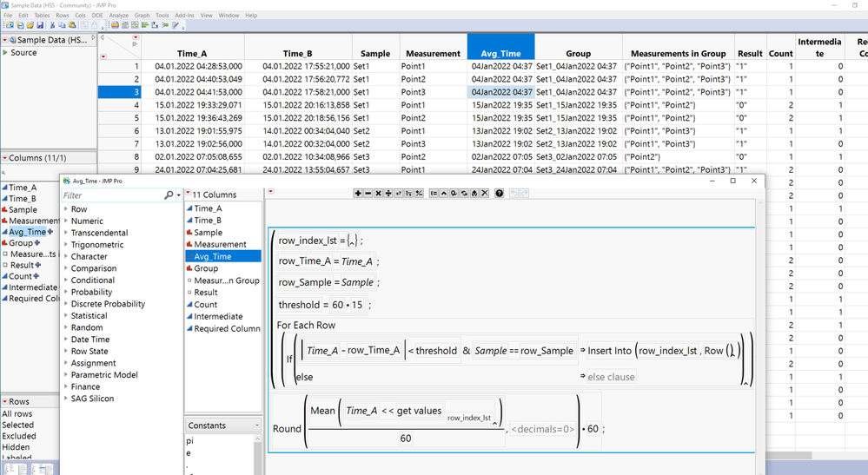This screenshot has height=475, width=868.
Task: Click the add (plus) operator icon
Action: [x=358, y=194]
